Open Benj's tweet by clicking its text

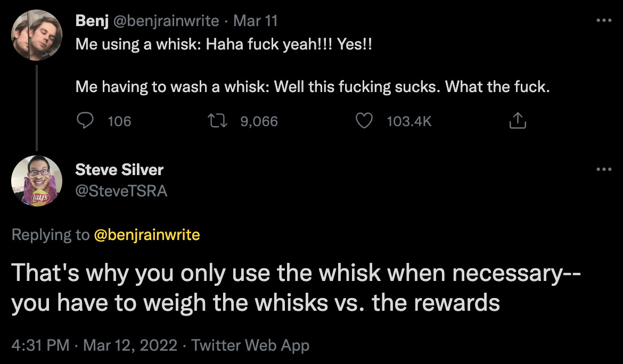pos(312,86)
